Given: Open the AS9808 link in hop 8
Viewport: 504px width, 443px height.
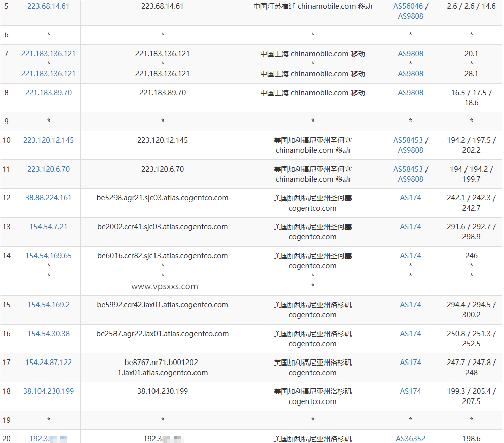Looking at the screenshot, I should pos(410,93).
